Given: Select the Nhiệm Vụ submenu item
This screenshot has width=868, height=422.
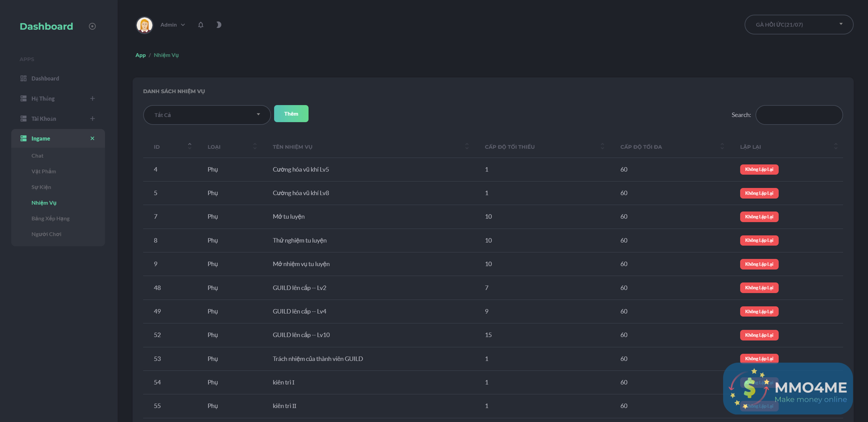Looking at the screenshot, I should [x=44, y=203].
